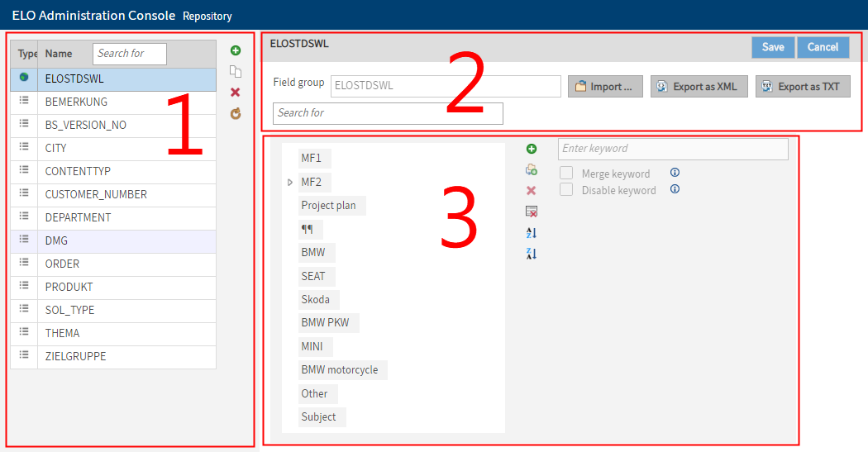868x452 pixels.
Task: Cancel the keyword list edits
Action: coord(823,47)
